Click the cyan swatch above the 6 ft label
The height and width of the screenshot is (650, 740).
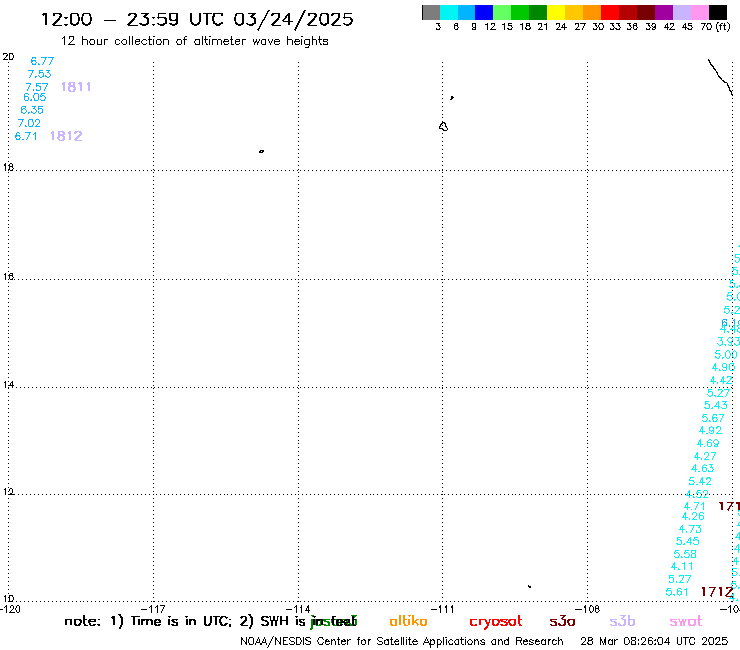coord(449,12)
